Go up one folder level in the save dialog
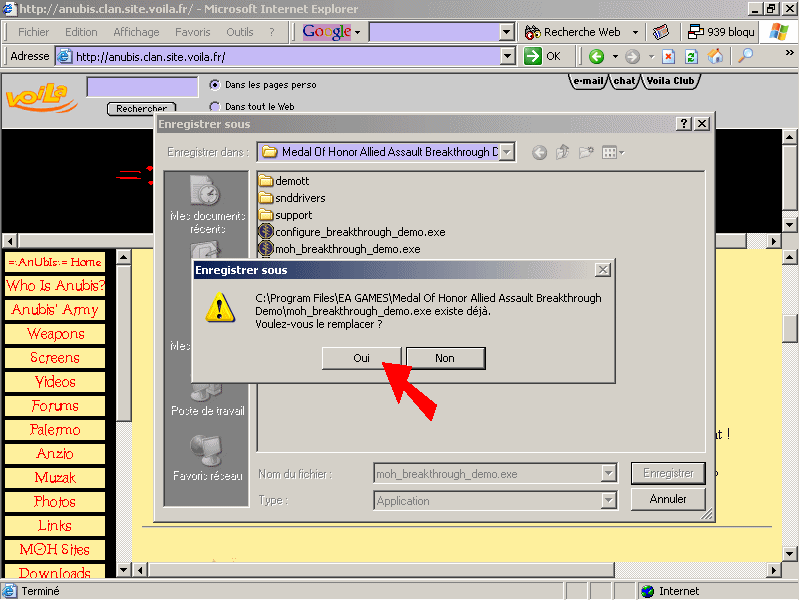 click(563, 152)
